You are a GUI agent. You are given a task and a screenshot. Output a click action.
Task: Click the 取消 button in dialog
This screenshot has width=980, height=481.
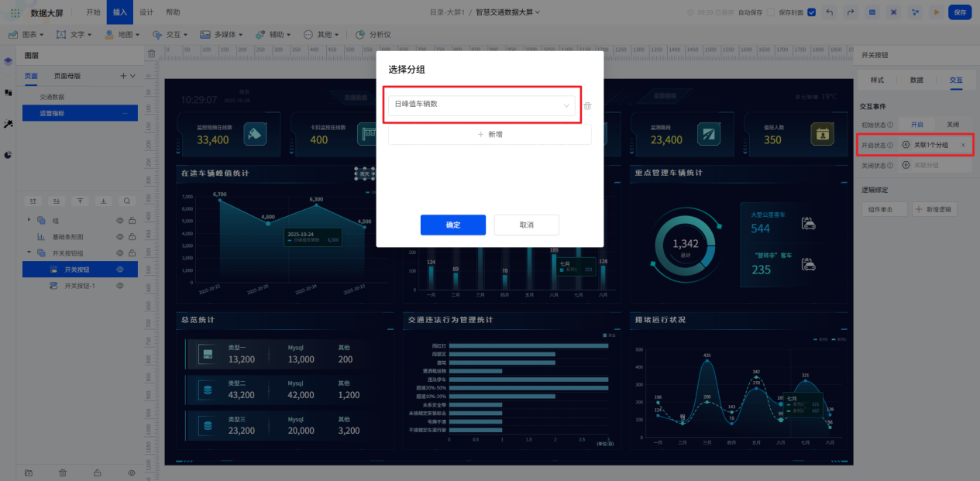point(526,225)
